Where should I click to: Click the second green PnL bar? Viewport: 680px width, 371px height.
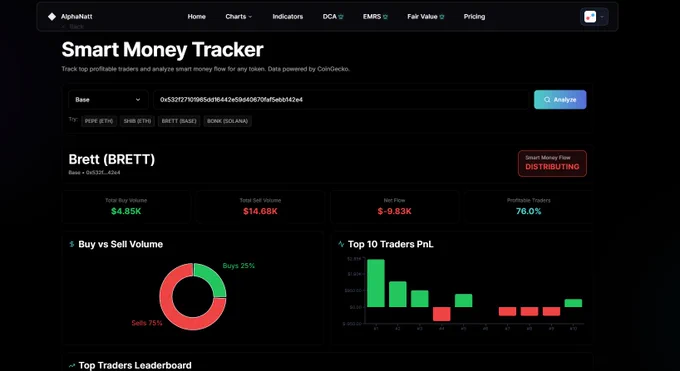point(398,294)
